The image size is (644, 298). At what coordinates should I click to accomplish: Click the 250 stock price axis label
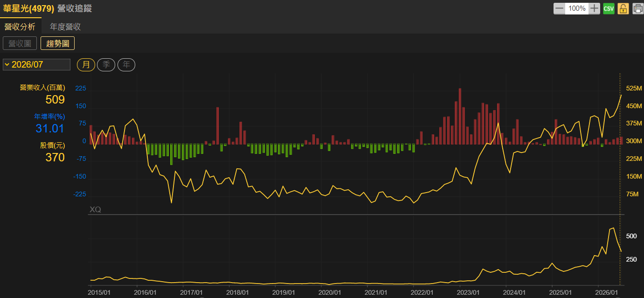pos(631,259)
